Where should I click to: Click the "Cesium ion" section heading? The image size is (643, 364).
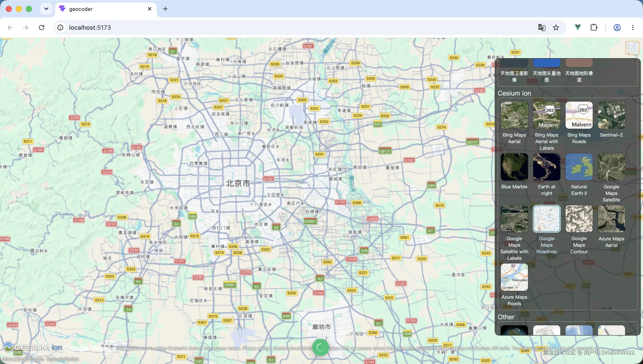pyautogui.click(x=514, y=93)
